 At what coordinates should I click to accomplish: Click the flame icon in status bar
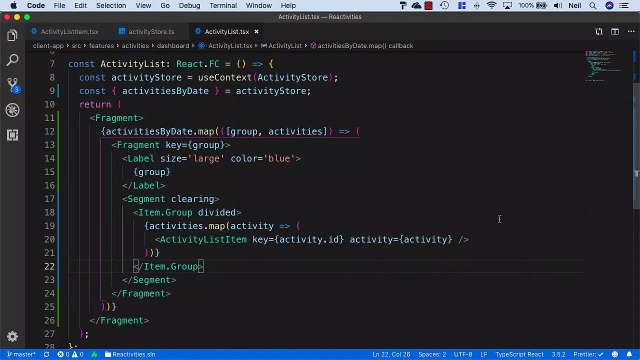point(94,354)
